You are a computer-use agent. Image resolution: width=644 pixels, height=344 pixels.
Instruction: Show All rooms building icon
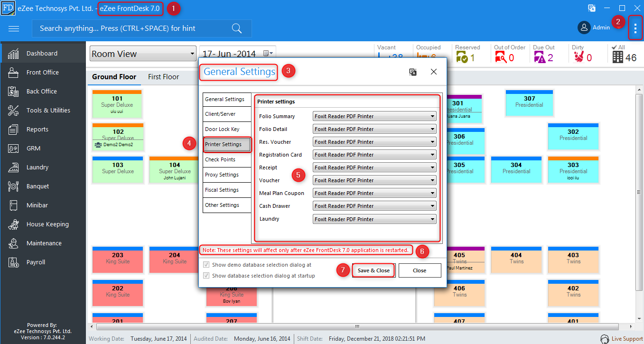(x=617, y=57)
